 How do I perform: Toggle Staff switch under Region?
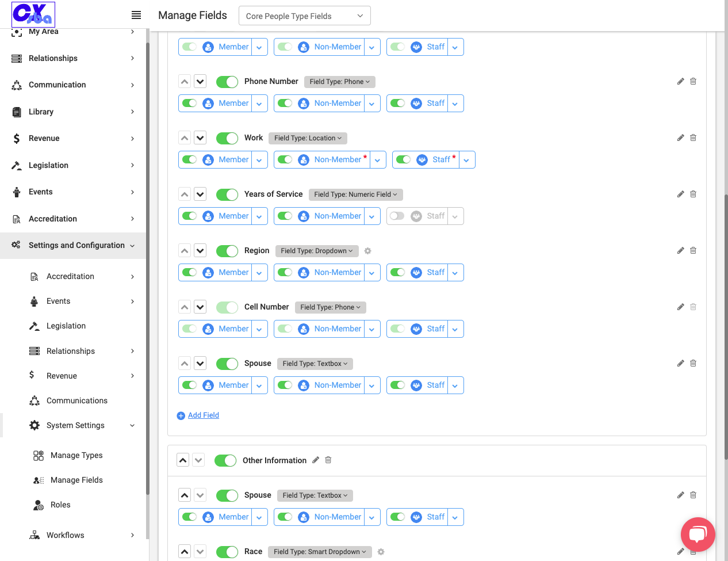[x=397, y=272]
